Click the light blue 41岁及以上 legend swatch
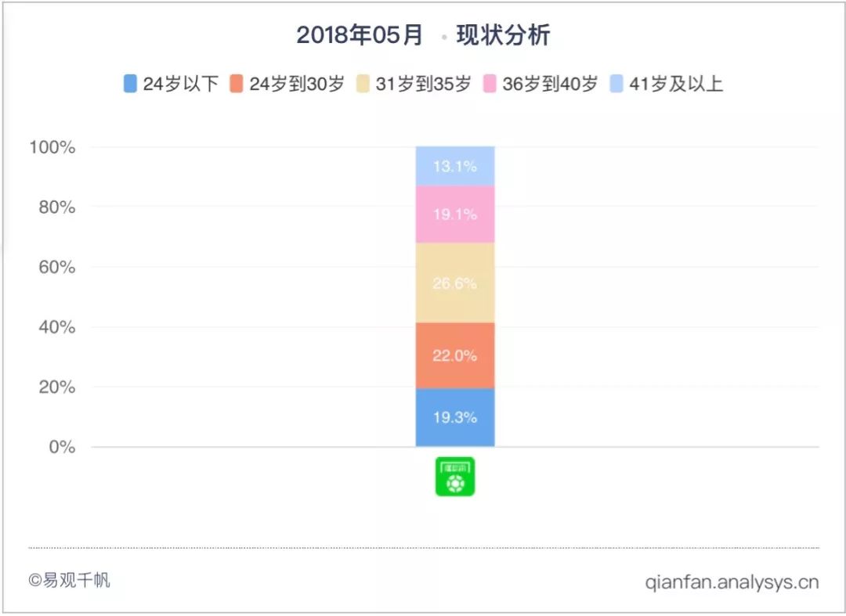 pyautogui.click(x=616, y=84)
